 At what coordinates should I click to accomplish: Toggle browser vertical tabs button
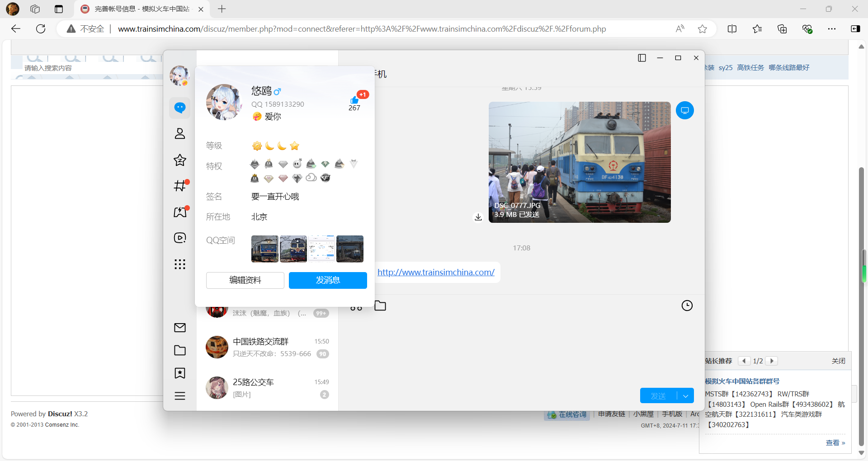pos(59,9)
